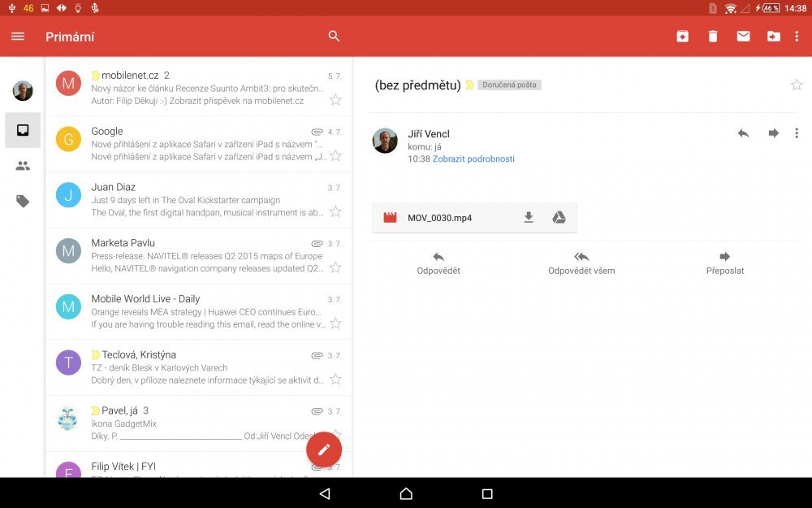Tap the search icon in the red toolbar
812x508 pixels.
[334, 37]
